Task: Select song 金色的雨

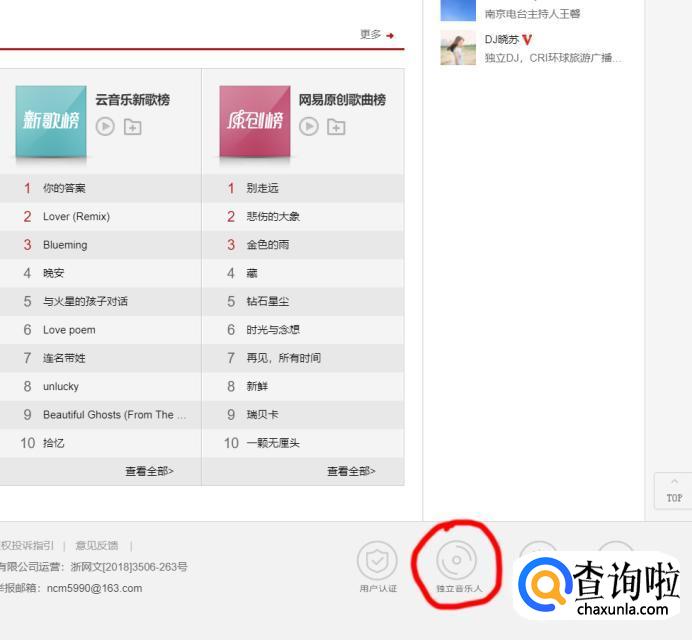Action: (x=268, y=245)
